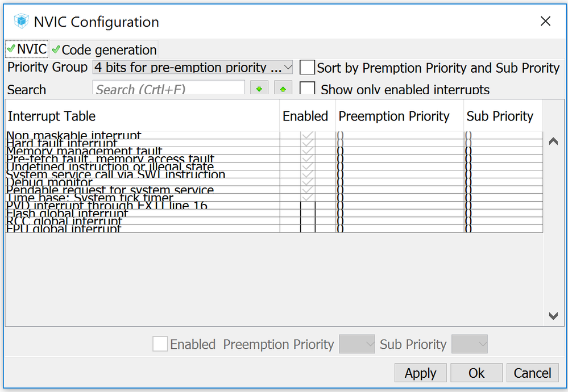Image resolution: width=568 pixels, height=392 pixels.
Task: Confirm with the Ok button
Action: (476, 373)
